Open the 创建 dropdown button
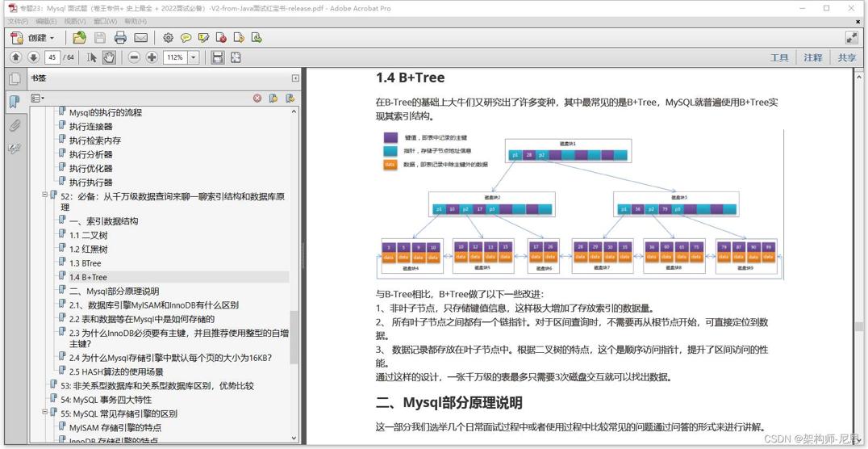The image size is (868, 449). 34,38
